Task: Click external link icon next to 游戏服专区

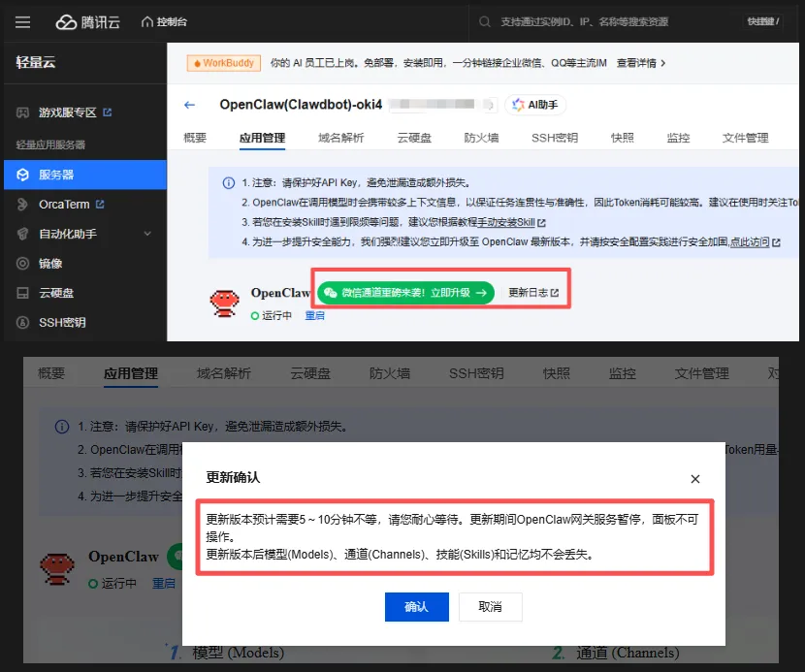Action: (x=108, y=112)
